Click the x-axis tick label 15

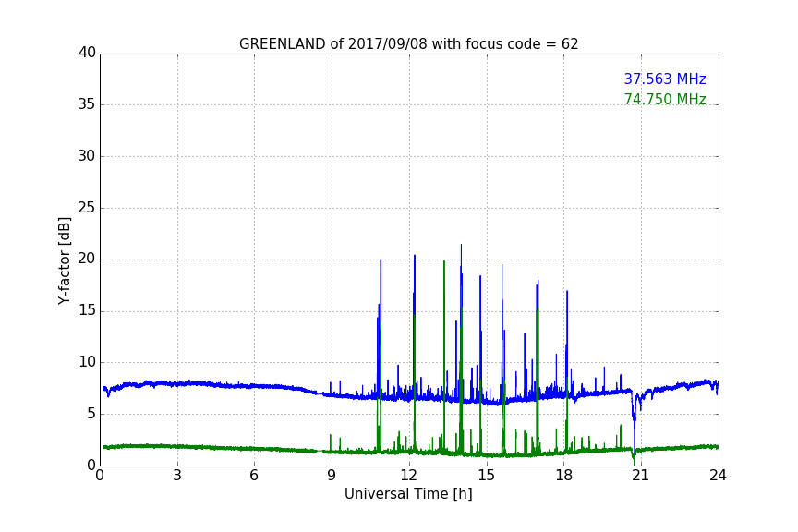pyautogui.click(x=487, y=476)
